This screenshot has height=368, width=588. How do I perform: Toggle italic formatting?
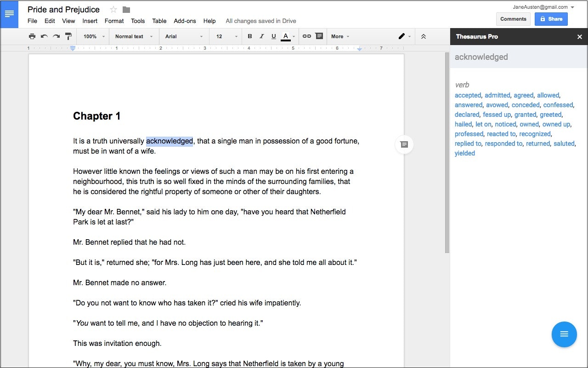(x=261, y=36)
